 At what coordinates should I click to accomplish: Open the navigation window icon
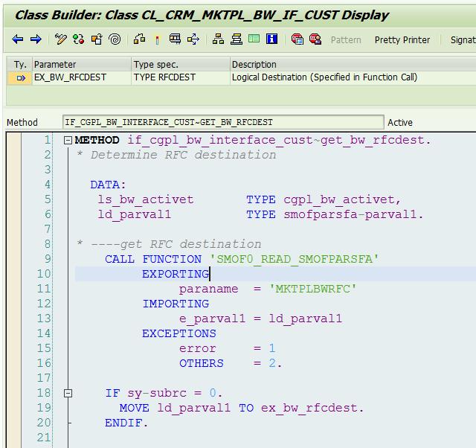point(237,39)
